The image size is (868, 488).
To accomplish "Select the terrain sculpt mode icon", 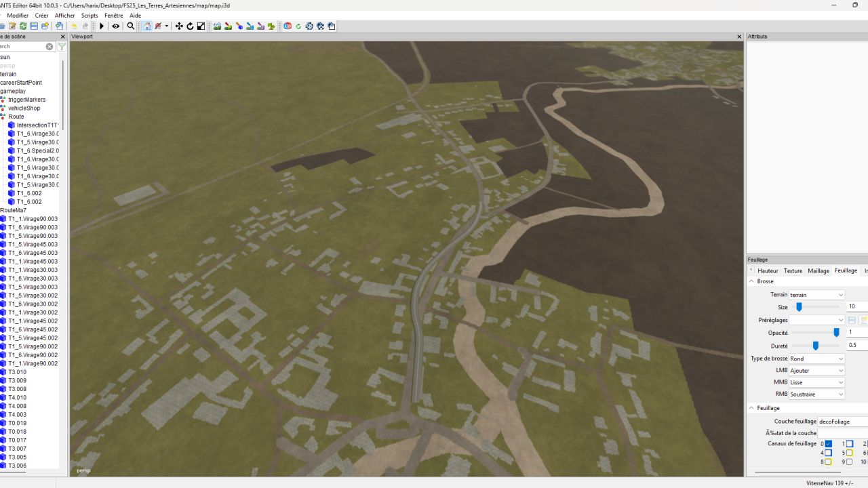I will 217,26.
